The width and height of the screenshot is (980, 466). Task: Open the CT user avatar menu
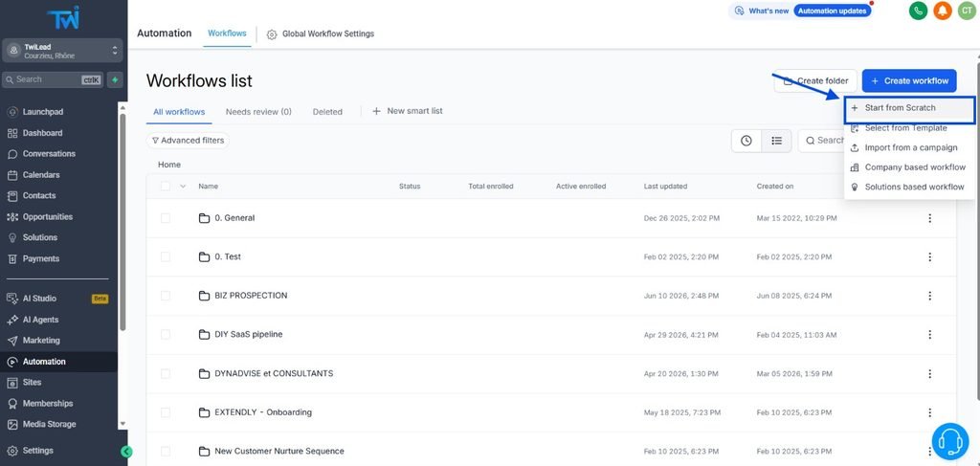pyautogui.click(x=967, y=11)
